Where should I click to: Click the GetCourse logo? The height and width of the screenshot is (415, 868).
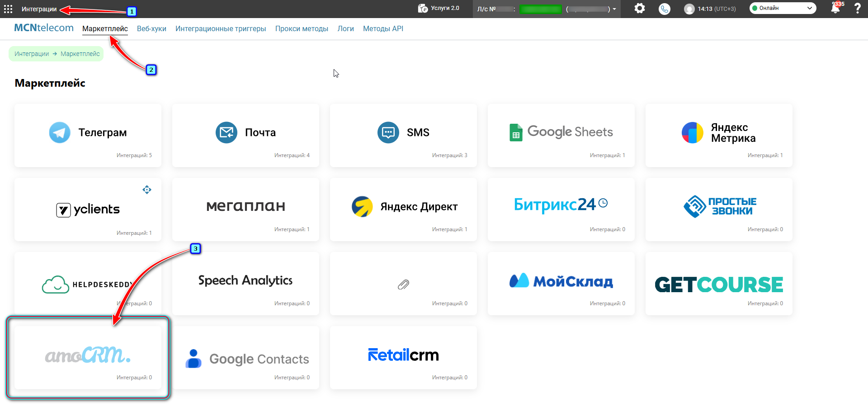click(719, 284)
